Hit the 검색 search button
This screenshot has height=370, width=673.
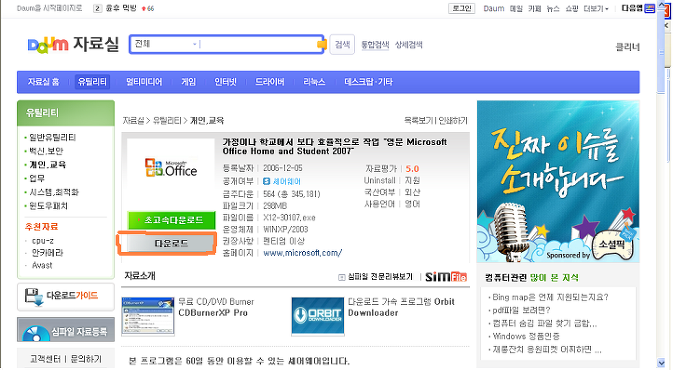[x=342, y=44]
